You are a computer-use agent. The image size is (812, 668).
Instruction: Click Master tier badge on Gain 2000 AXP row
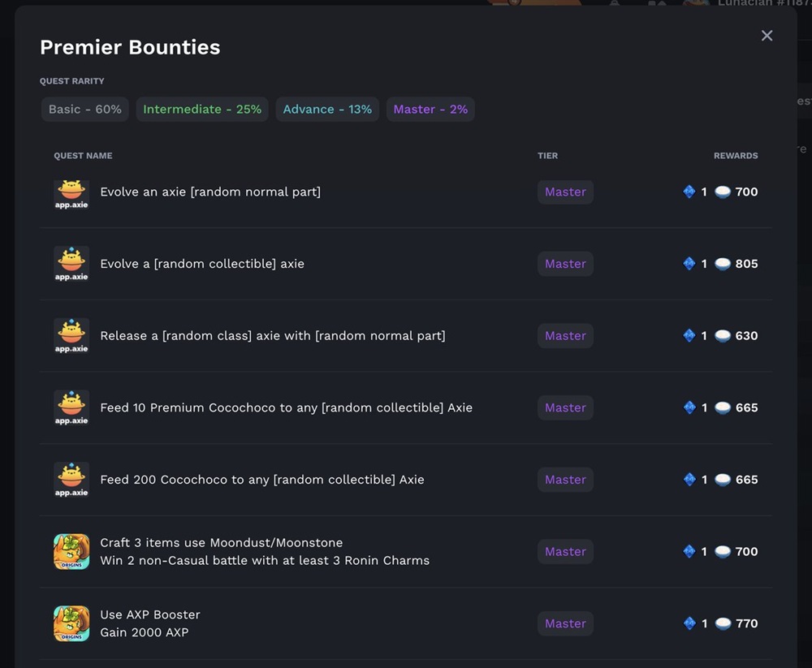[x=565, y=624]
